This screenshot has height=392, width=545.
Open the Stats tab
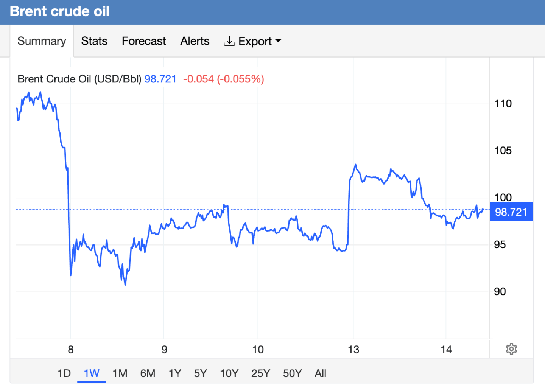[94, 41]
